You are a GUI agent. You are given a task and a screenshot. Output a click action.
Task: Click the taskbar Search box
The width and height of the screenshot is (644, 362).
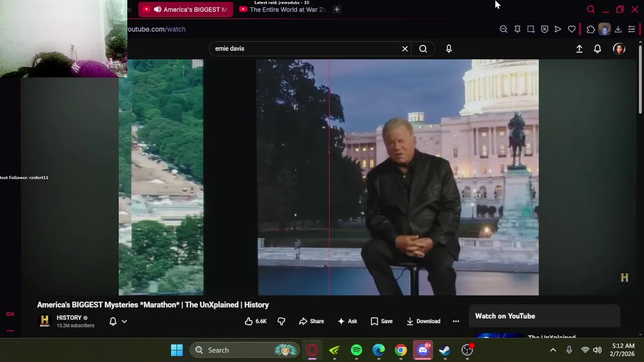tap(245, 350)
